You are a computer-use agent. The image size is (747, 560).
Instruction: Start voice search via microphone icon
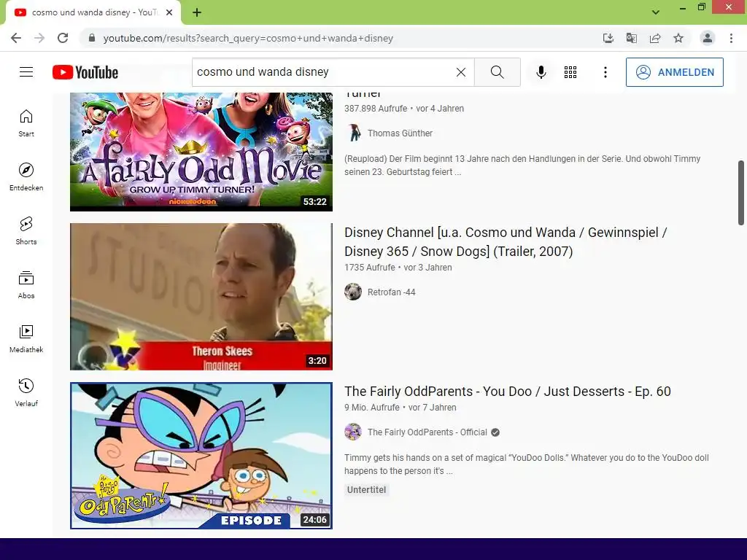541,72
